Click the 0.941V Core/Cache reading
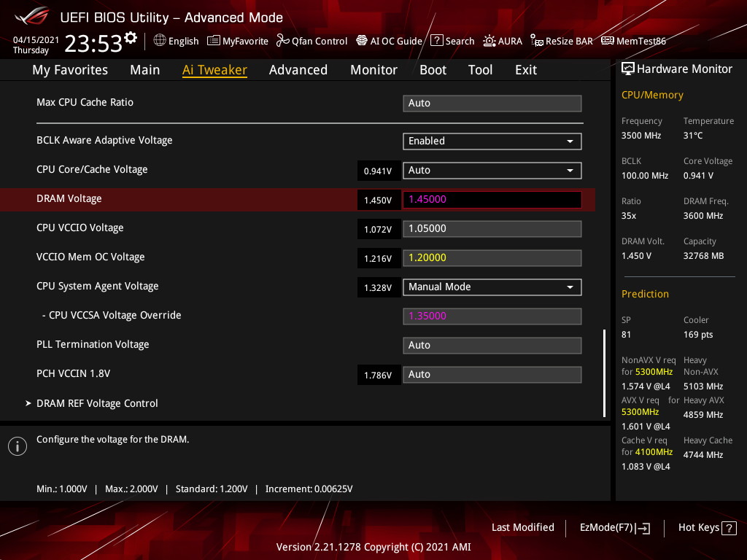Image resolution: width=747 pixels, height=560 pixels. point(379,171)
